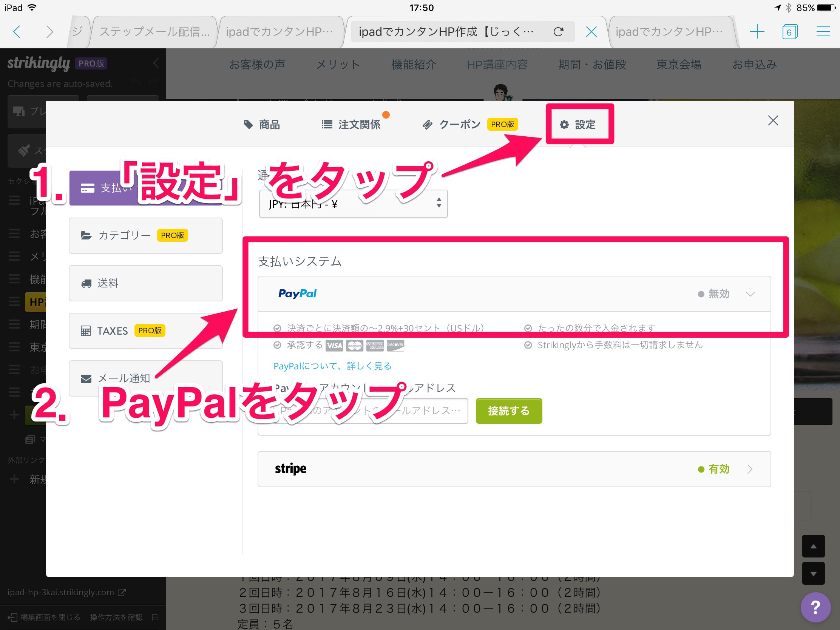Switch to last ipadでカンタンHP browser tab
The height and width of the screenshot is (630, 840).
click(669, 31)
